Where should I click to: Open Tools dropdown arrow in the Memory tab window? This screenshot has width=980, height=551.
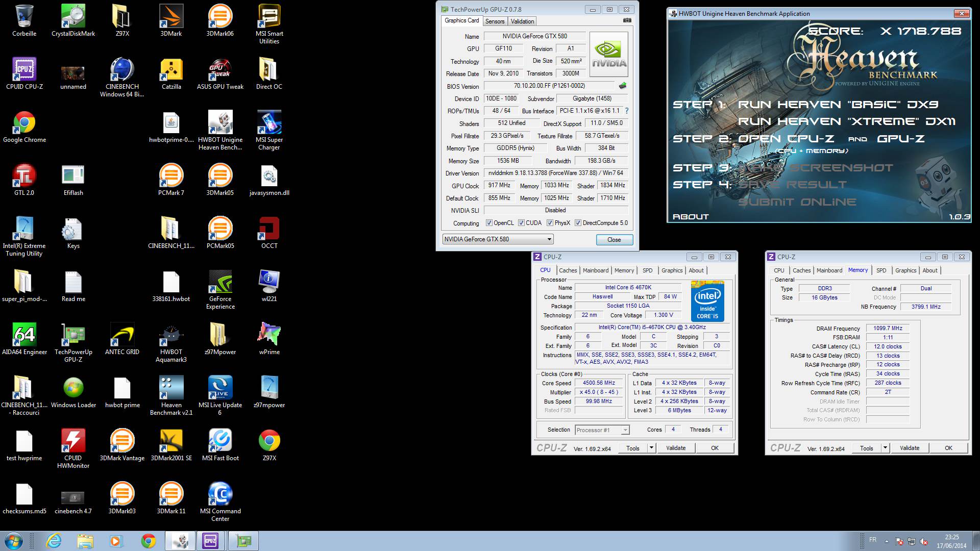tap(885, 448)
